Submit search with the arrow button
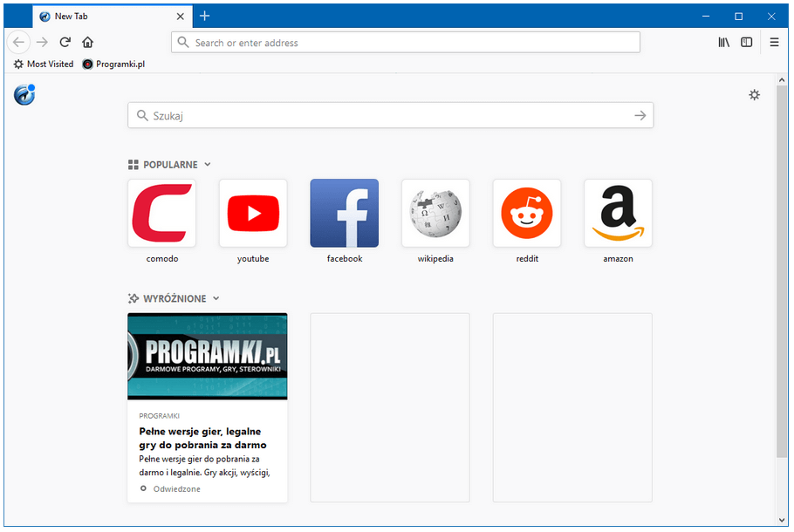The width and height of the screenshot is (794, 532). point(640,115)
